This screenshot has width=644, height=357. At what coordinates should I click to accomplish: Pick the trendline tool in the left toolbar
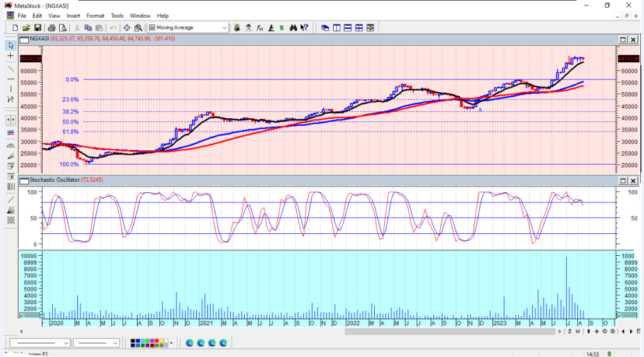click(11, 67)
